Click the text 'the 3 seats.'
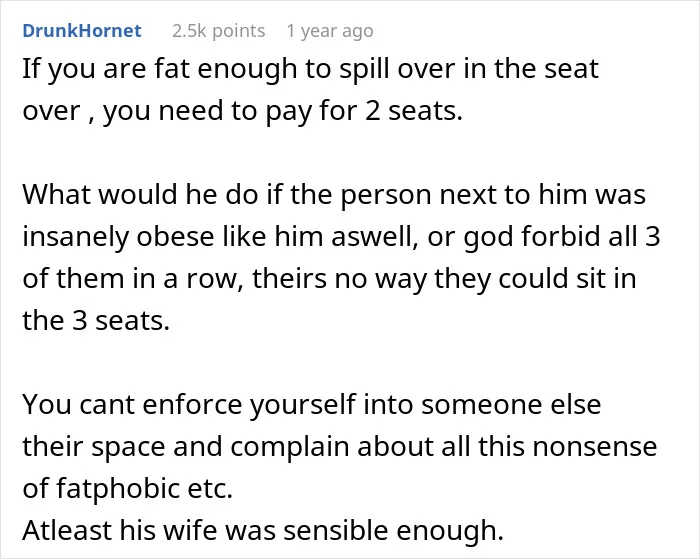This screenshot has height=559, width=700. coord(96,321)
